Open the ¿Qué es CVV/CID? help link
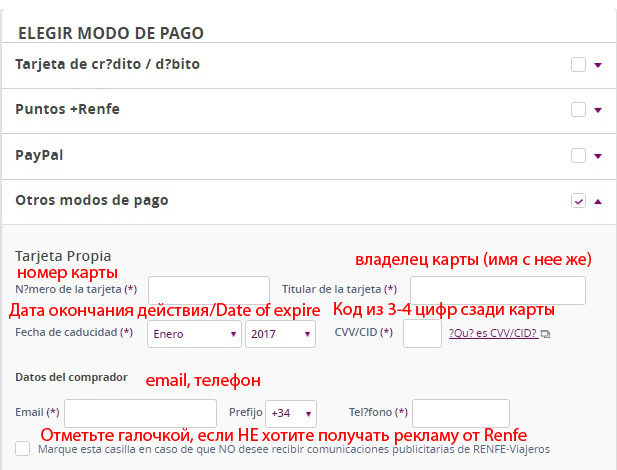This screenshot has width=617, height=470. click(492, 334)
